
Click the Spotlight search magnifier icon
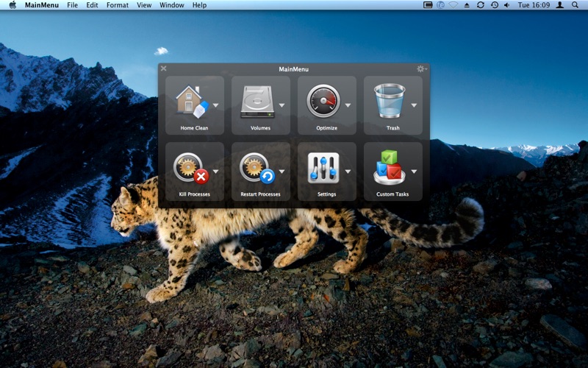tap(575, 5)
